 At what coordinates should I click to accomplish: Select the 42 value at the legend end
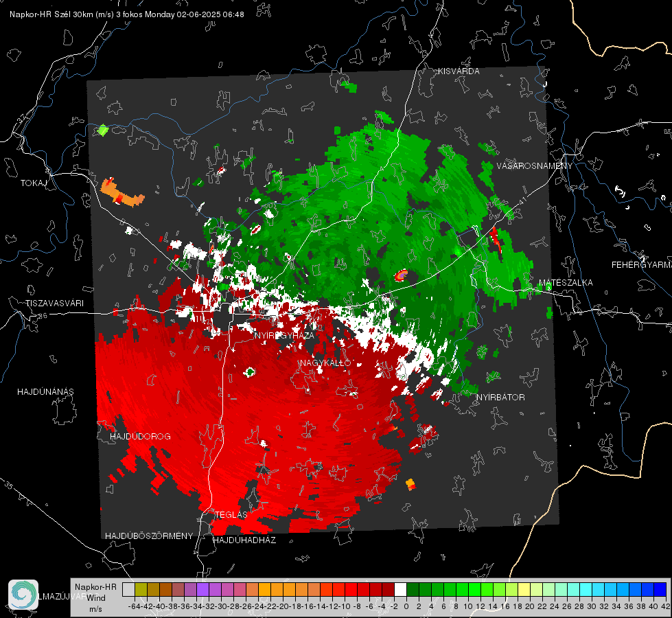[x=665, y=606]
